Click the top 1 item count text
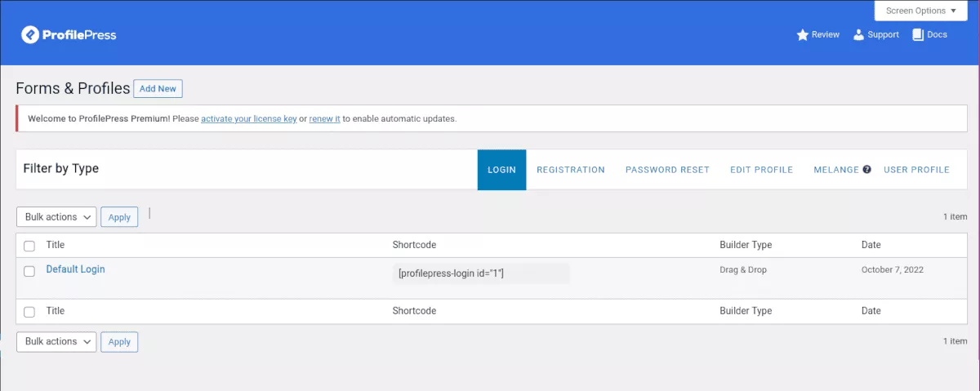The width and height of the screenshot is (980, 391). 955,217
